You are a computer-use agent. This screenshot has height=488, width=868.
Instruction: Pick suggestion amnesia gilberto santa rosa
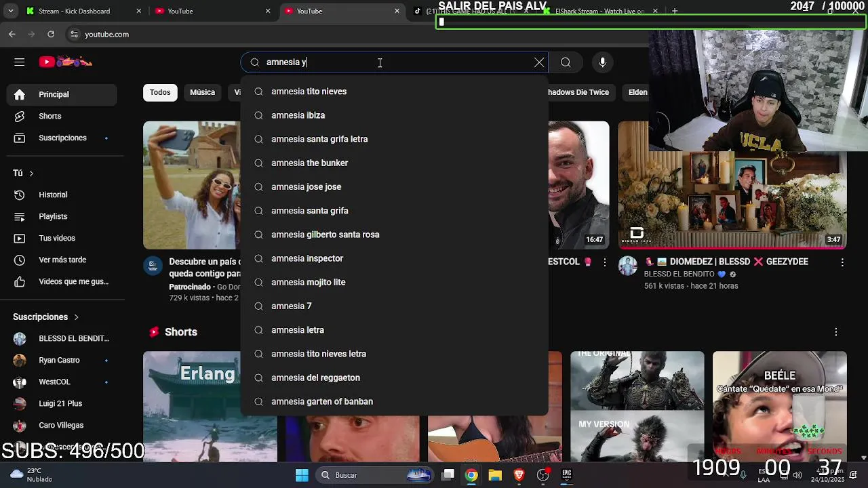point(394,235)
